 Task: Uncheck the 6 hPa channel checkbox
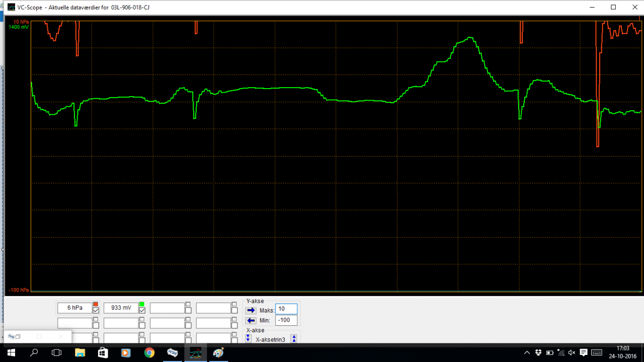(96, 310)
